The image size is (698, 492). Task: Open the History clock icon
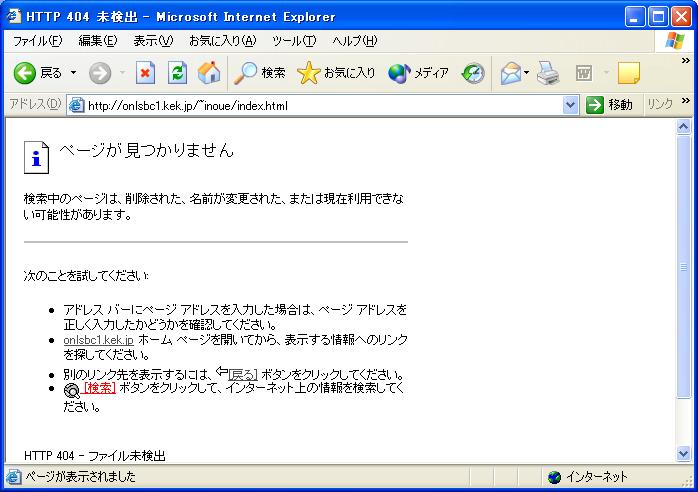coord(473,73)
